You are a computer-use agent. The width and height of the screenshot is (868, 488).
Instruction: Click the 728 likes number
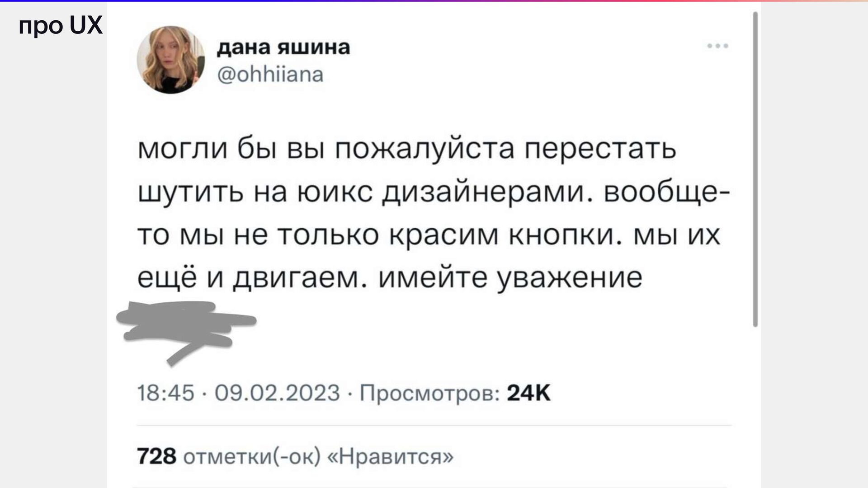coord(156,456)
